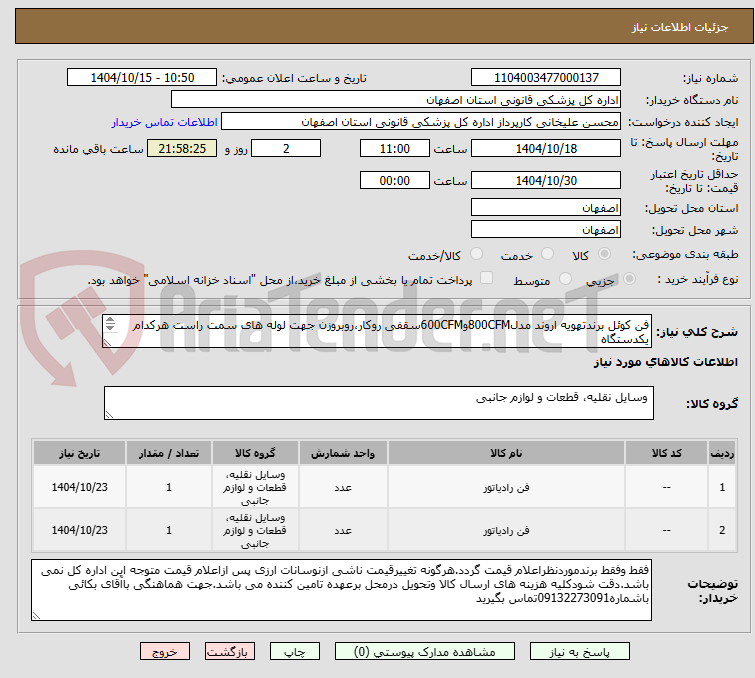Click the response deadline date 1404/10/18

[x=546, y=148]
